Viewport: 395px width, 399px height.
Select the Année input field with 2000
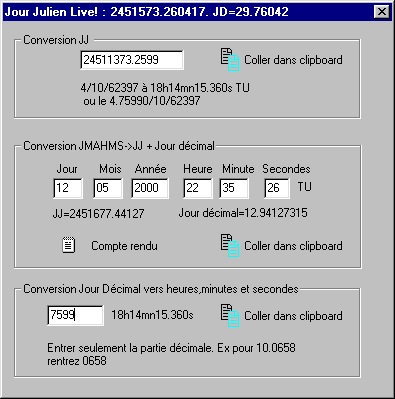(x=150, y=188)
